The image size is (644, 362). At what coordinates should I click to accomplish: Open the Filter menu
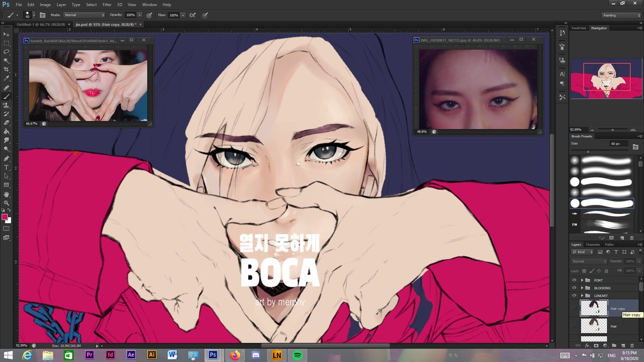coord(107,4)
